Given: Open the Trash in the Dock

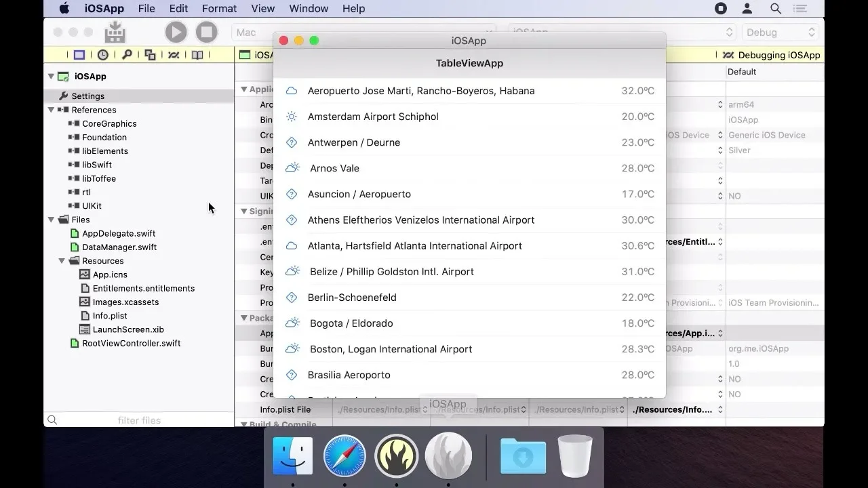Looking at the screenshot, I should pyautogui.click(x=575, y=456).
